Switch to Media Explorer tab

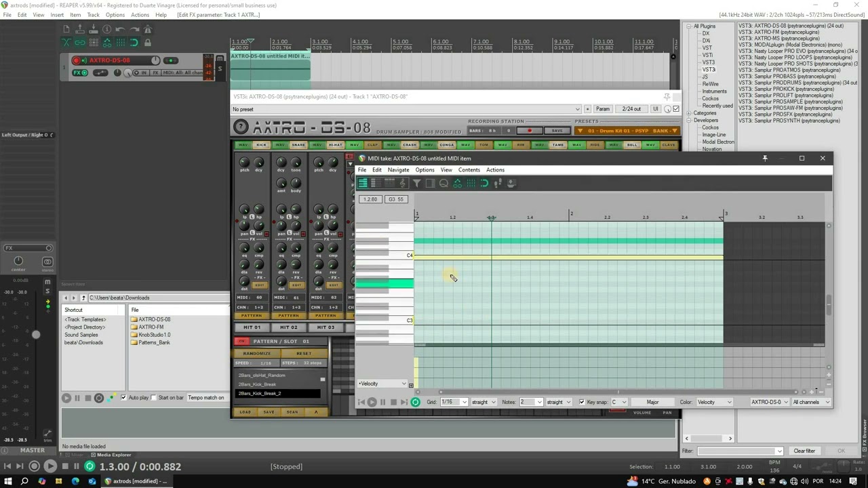[110, 455]
